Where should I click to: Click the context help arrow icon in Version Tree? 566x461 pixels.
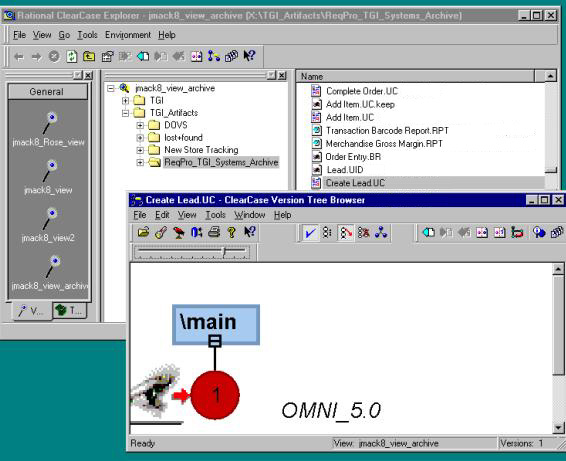[249, 232]
